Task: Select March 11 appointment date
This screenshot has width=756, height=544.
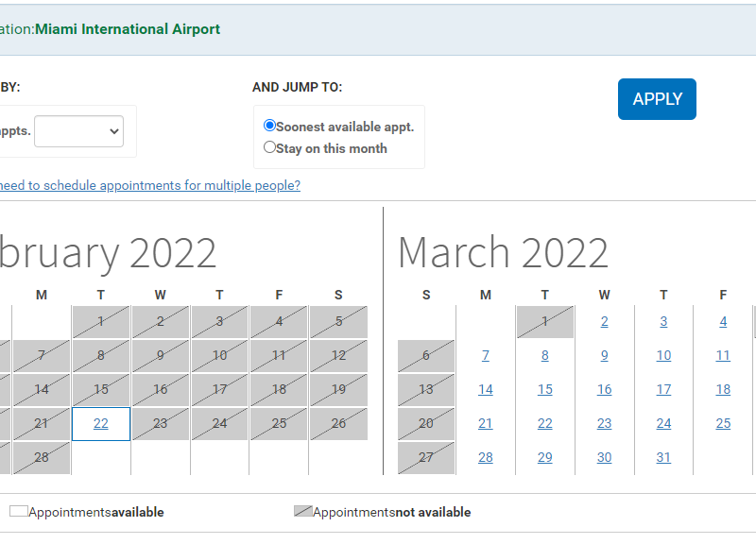Action: pyautogui.click(x=723, y=356)
